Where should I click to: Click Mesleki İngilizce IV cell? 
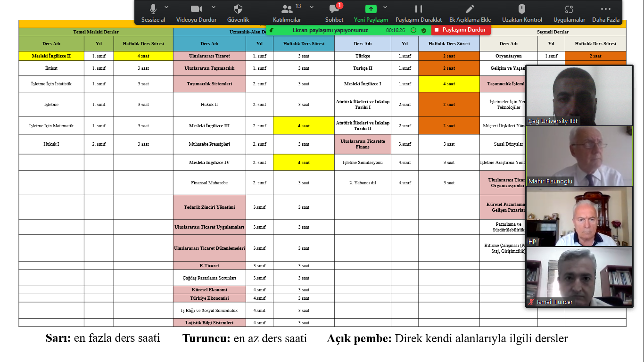(209, 162)
